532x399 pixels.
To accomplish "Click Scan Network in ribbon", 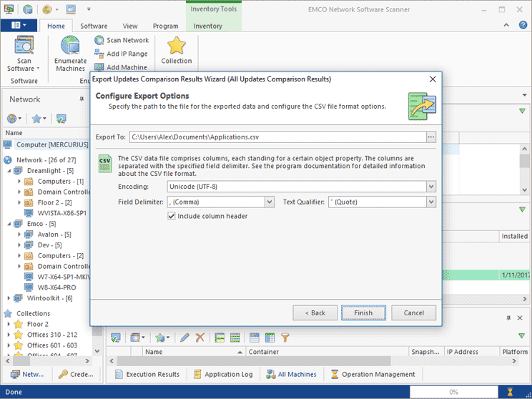I will pyautogui.click(x=122, y=40).
